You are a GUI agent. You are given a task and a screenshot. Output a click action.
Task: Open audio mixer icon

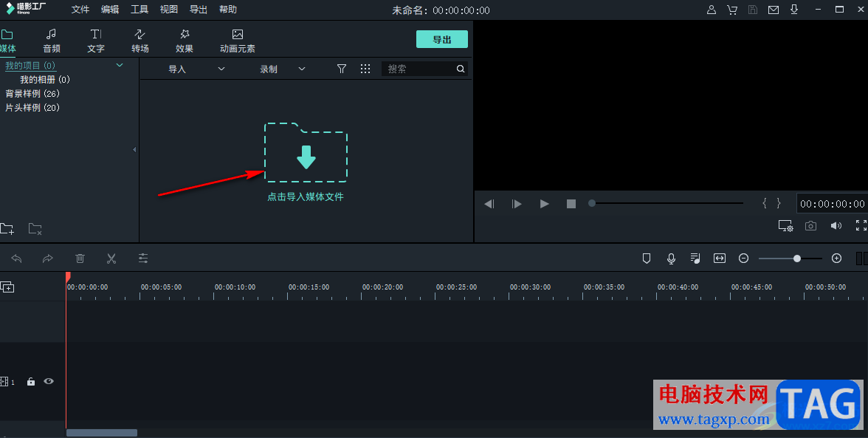pos(695,258)
